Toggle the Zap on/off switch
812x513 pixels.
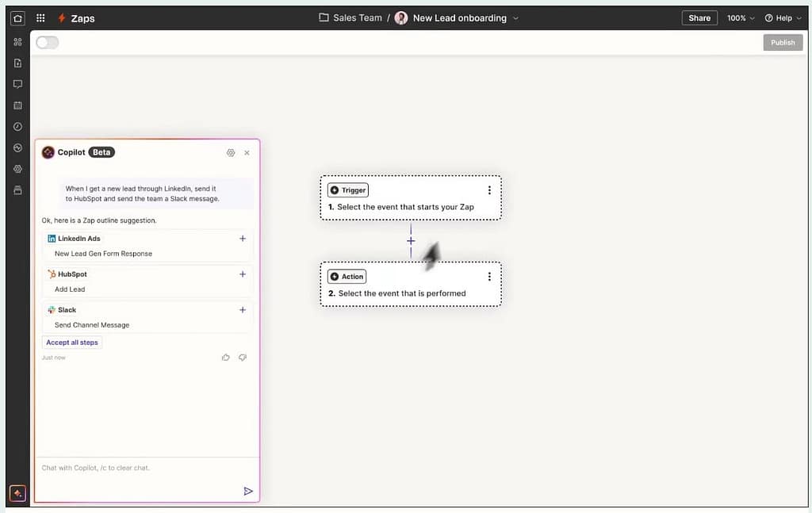coord(48,42)
